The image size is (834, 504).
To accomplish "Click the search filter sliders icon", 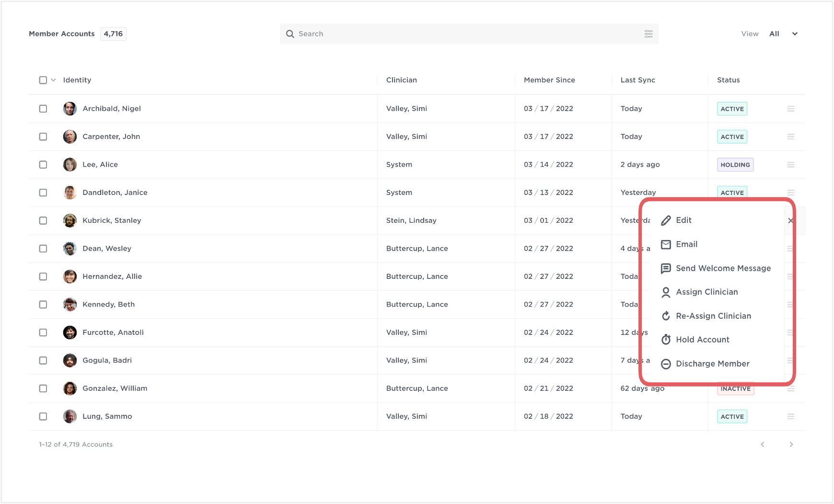I will click(648, 34).
